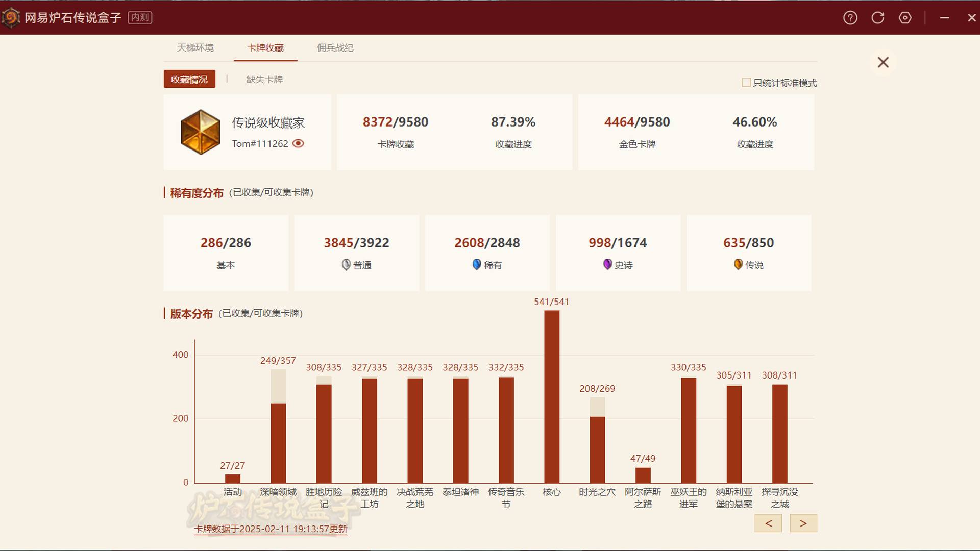Click the 27/27 label above 活动
Screen dimensions: 980x551
(x=233, y=466)
